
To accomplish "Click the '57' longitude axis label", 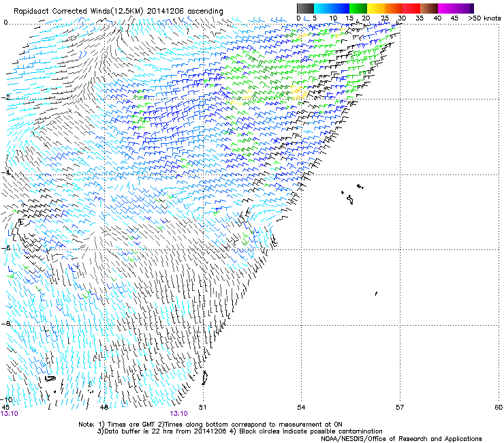I will [400, 408].
